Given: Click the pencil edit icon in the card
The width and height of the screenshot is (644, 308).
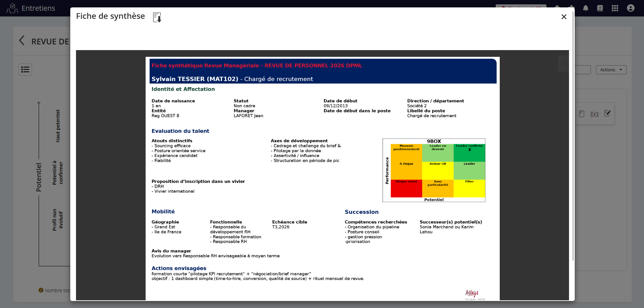Looking at the screenshot, I should (607, 114).
